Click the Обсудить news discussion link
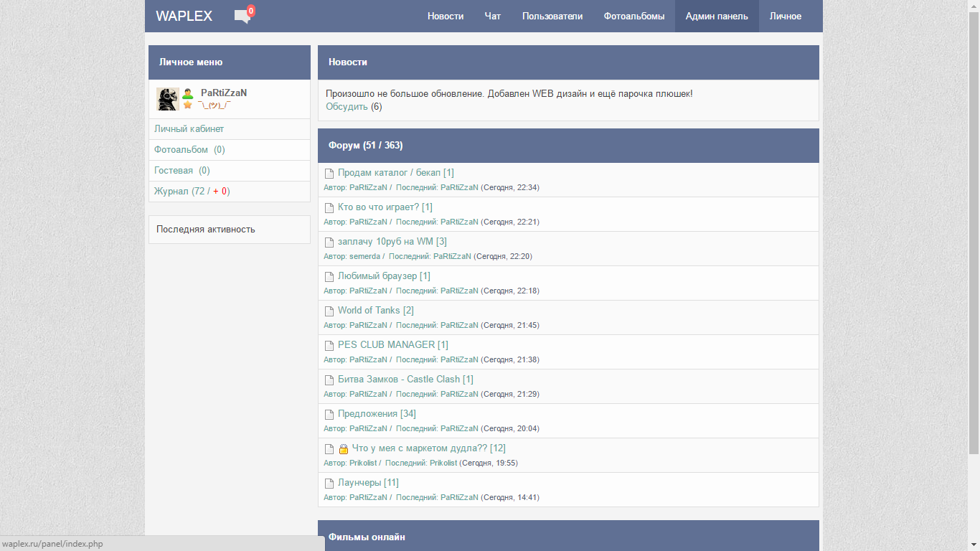Image resolution: width=980 pixels, height=551 pixels. (347, 107)
